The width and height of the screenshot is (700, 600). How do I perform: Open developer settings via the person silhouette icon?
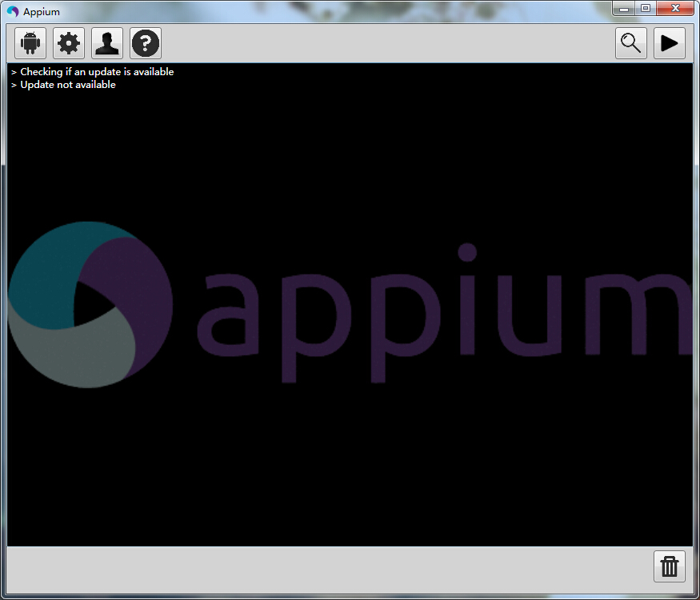[x=107, y=43]
